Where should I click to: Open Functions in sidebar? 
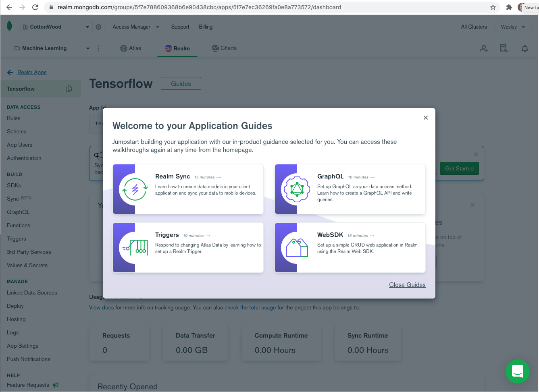coord(19,226)
